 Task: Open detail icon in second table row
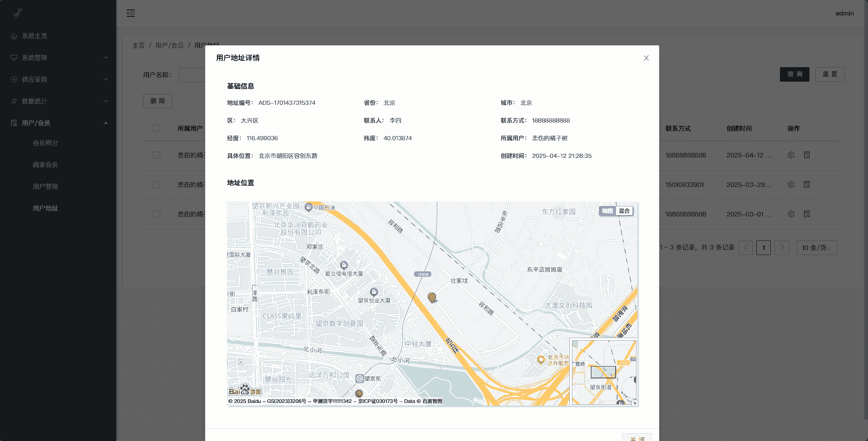807,185
